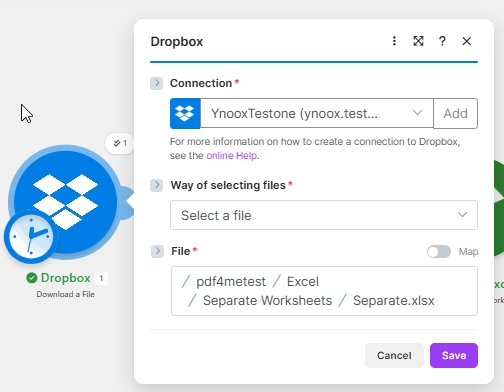504x392 pixels.
Task: Open the online Help link
Action: 232,156
